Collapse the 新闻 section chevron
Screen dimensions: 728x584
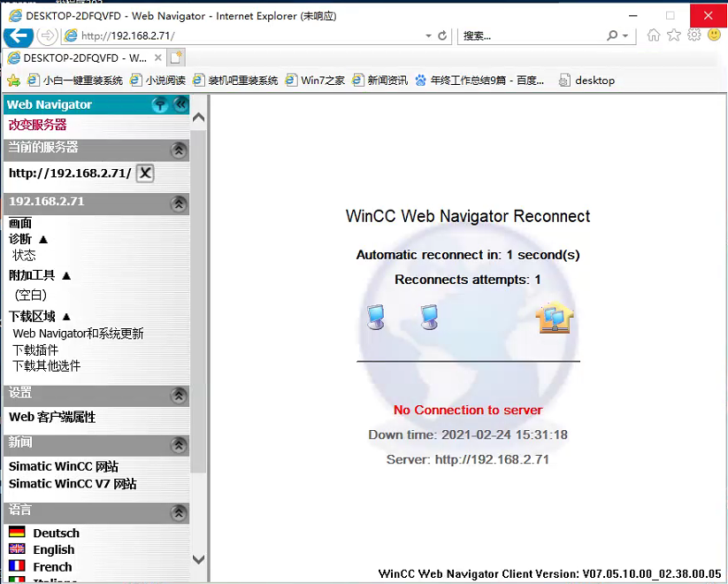[179, 444]
